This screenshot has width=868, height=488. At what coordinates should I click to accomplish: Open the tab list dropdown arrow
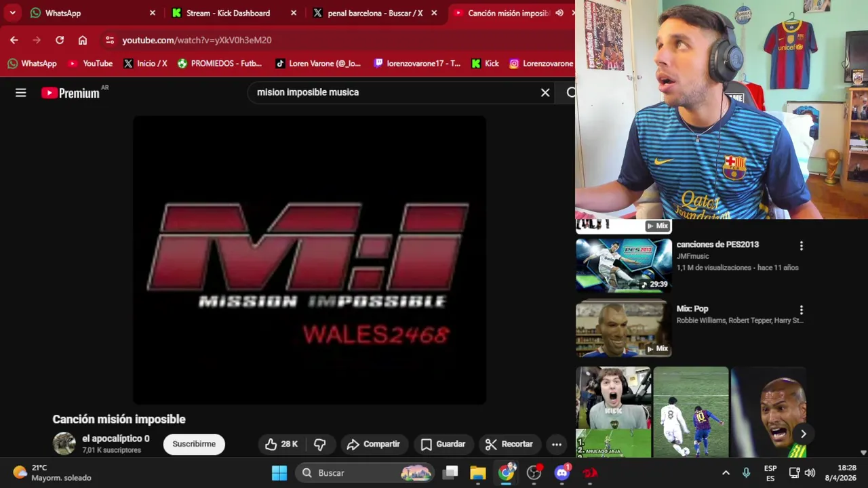(x=12, y=13)
